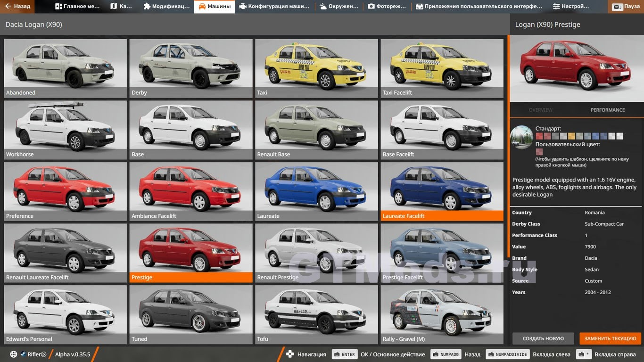Click the large Logan Prestige preview image
The width and height of the screenshot is (644, 362).
coord(577,68)
